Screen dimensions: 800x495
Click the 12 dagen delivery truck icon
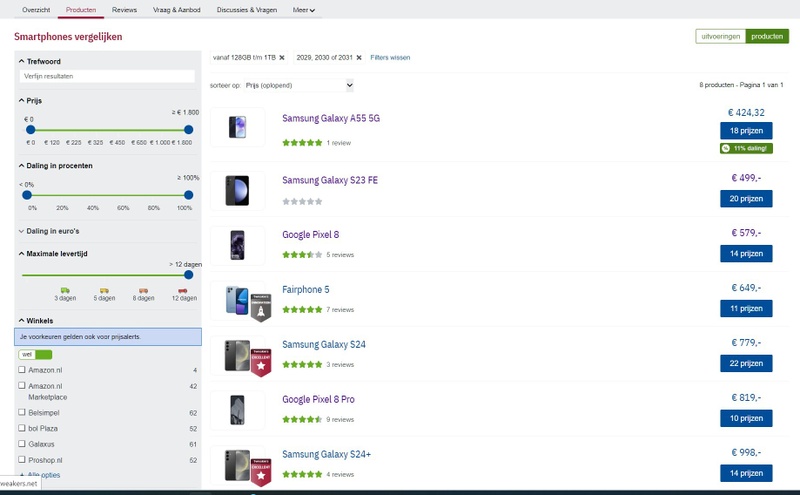pyautogui.click(x=183, y=290)
